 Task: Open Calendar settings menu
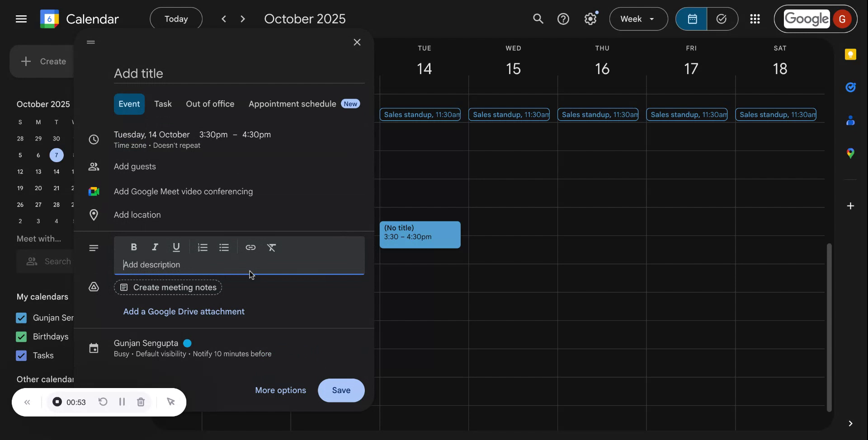590,19
